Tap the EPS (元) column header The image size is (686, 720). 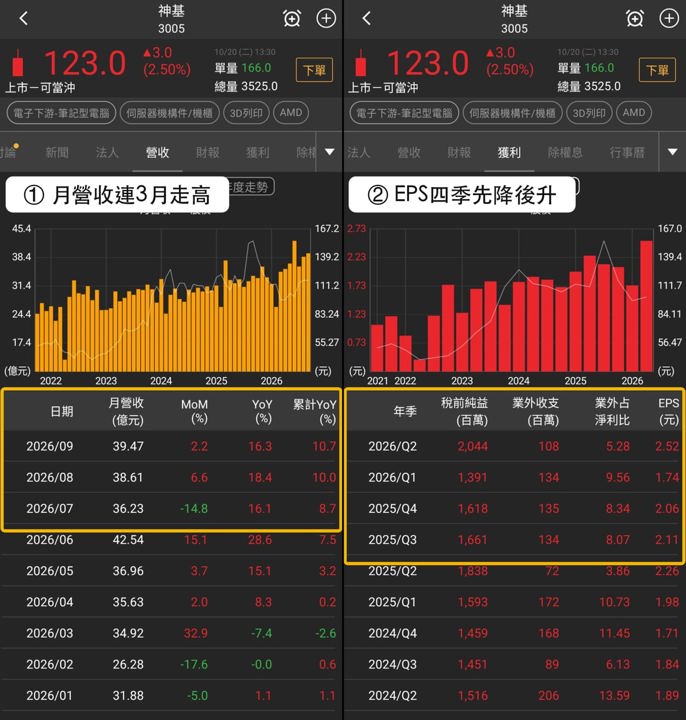[x=669, y=411]
